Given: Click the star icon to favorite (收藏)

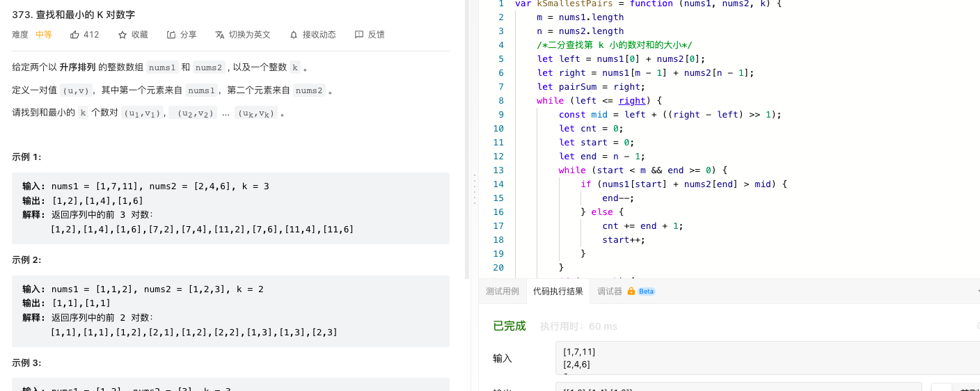Looking at the screenshot, I should pos(122,35).
